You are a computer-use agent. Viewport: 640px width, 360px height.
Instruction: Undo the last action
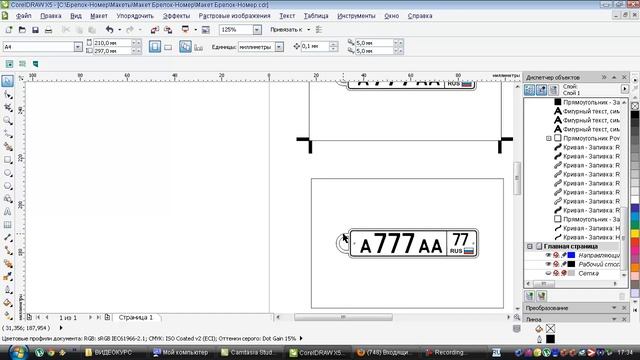click(x=109, y=30)
